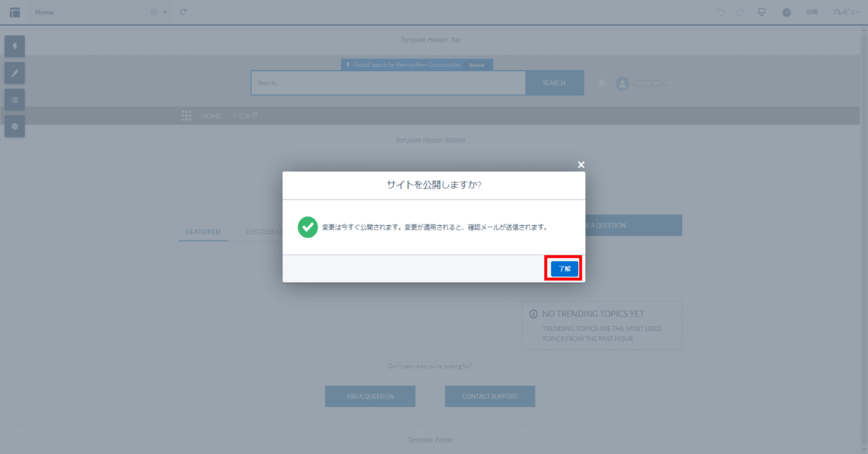Click the info icon by NO TRENDING TOPICS
868x454 pixels.
[534, 314]
